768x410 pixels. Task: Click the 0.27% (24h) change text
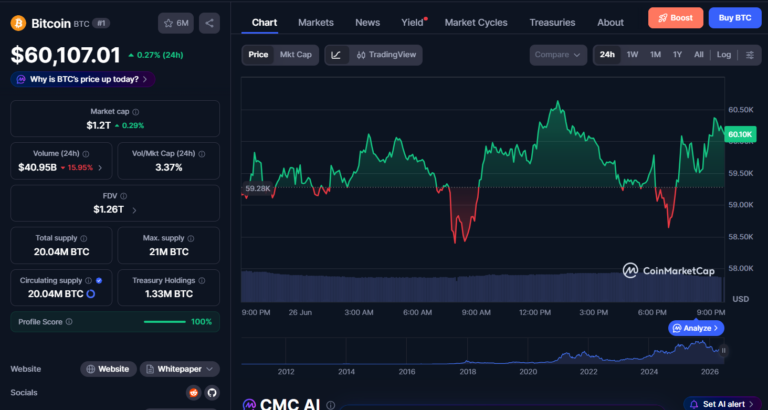coord(160,55)
